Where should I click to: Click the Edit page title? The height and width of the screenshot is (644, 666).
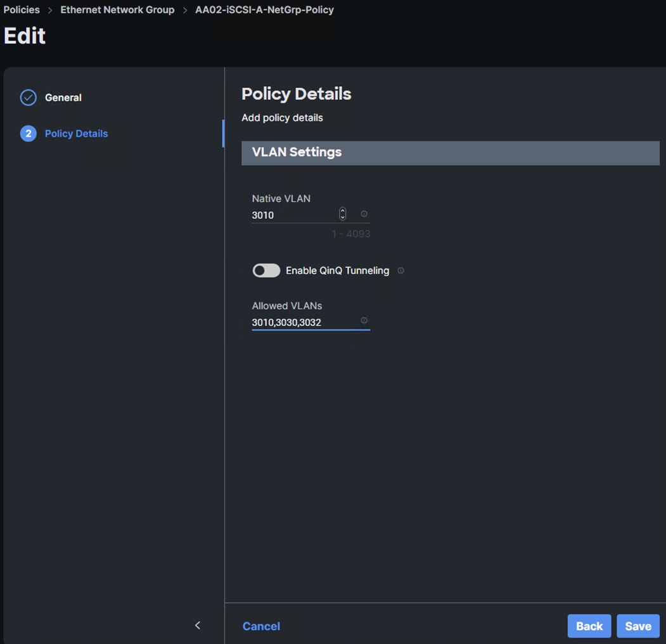(25, 35)
